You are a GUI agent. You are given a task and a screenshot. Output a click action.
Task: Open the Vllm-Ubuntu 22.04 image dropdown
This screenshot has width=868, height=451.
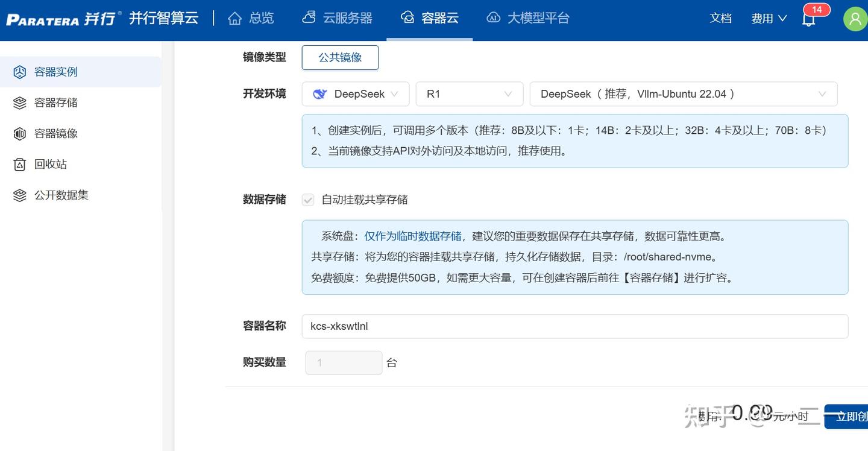tap(684, 94)
